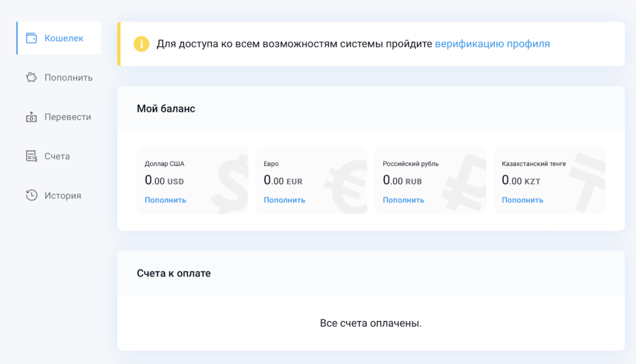Image resolution: width=636 pixels, height=364 pixels.
Task: Select the Российский рубль balance card label
Action: click(411, 164)
